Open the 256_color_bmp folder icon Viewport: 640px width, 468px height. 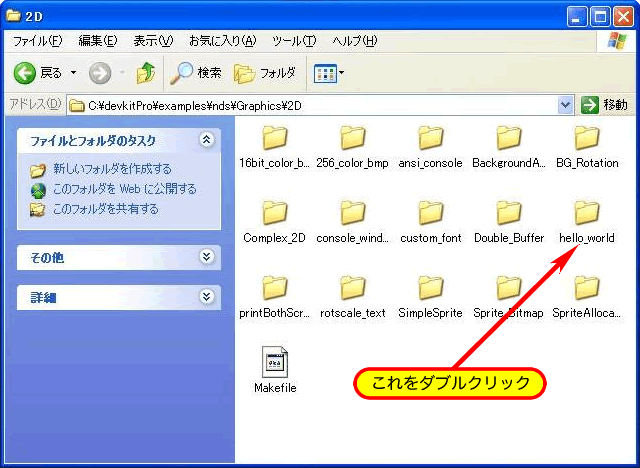pos(353,138)
